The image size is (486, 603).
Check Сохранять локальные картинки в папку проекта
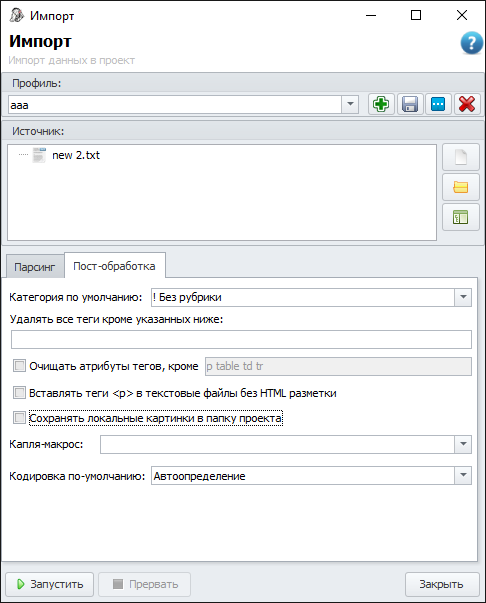click(x=19, y=418)
